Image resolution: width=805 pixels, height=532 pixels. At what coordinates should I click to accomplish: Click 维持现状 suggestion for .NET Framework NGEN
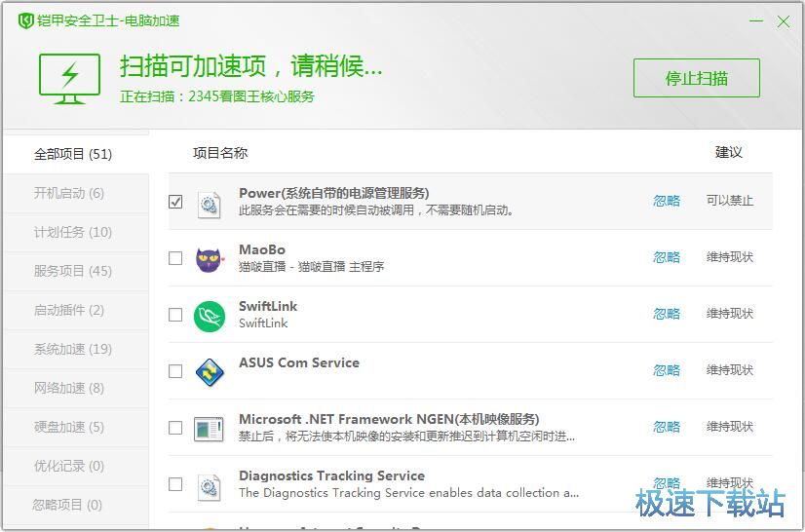tap(730, 427)
